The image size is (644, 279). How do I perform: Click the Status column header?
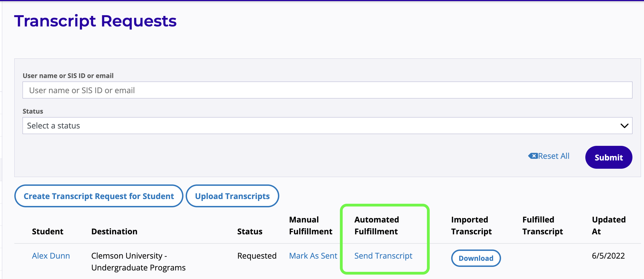pos(250,231)
